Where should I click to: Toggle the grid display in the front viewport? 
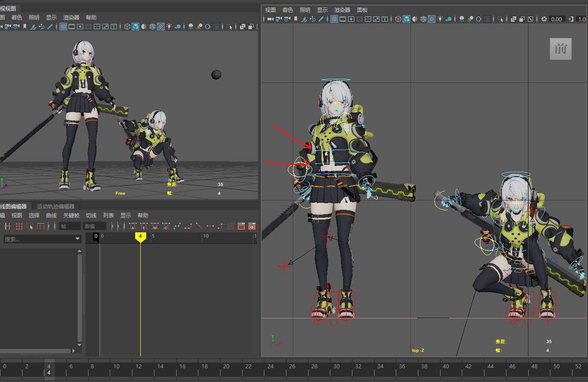tap(334, 19)
